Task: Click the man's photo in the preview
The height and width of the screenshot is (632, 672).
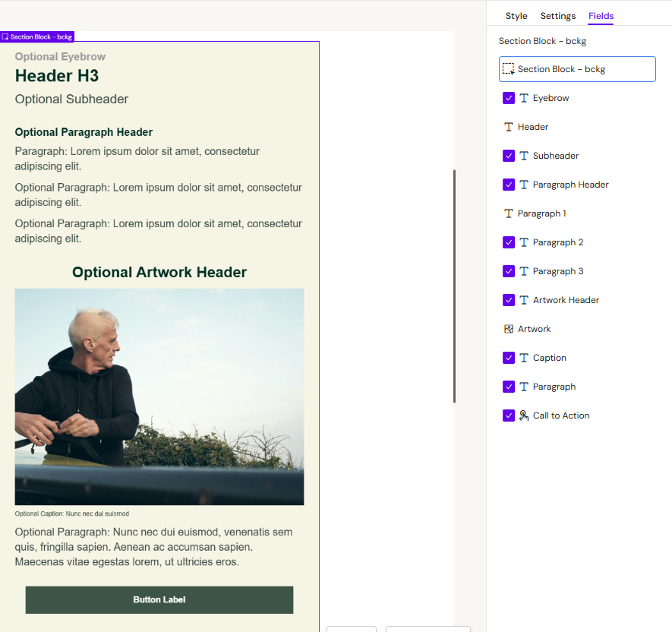Action: coord(159,397)
